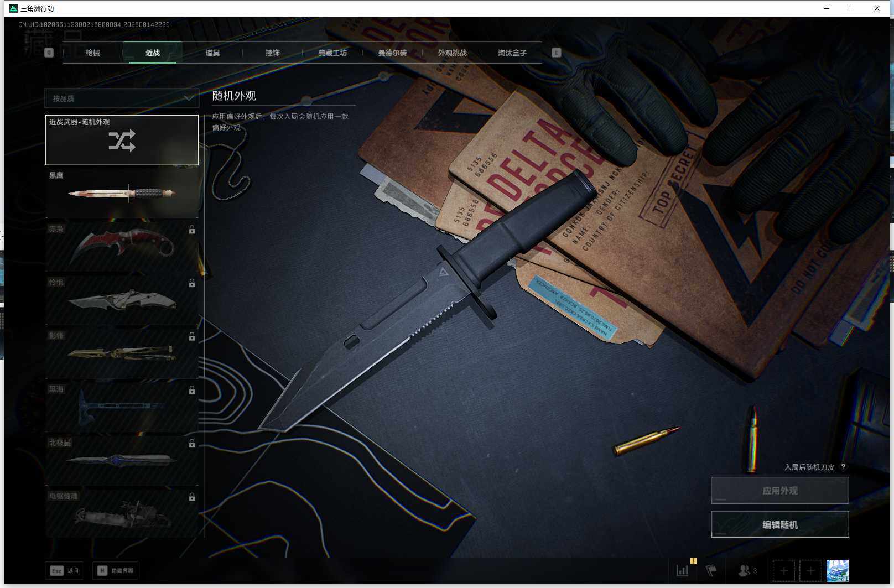Click the lock icon on 影锋

pos(192,336)
